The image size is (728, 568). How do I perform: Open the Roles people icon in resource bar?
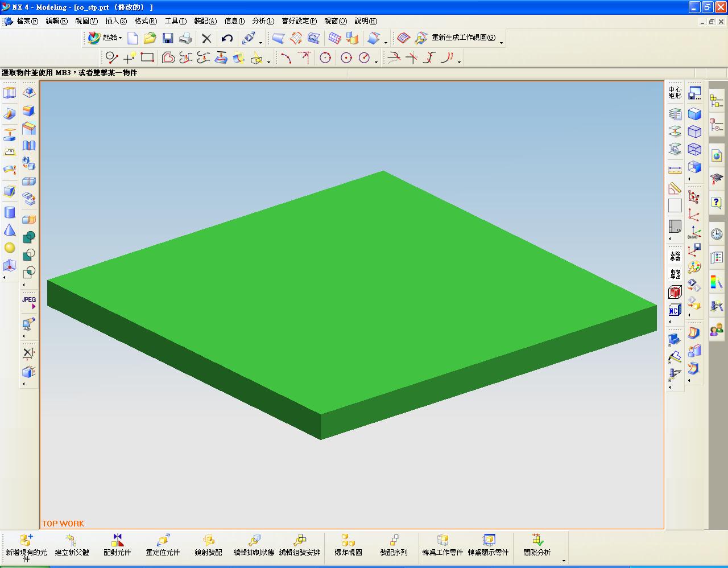point(717,328)
